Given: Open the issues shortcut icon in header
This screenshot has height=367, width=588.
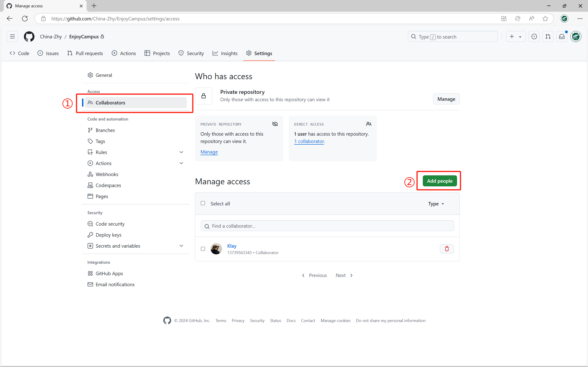Looking at the screenshot, I should [534, 37].
